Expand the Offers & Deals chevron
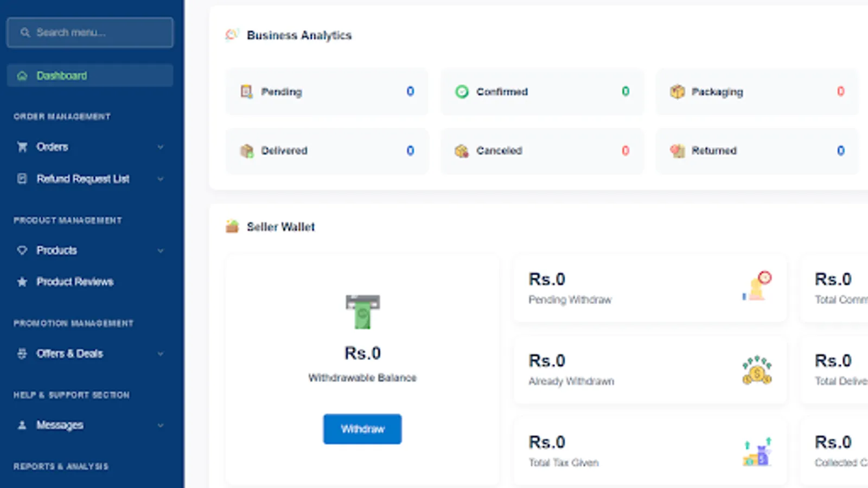 161,354
